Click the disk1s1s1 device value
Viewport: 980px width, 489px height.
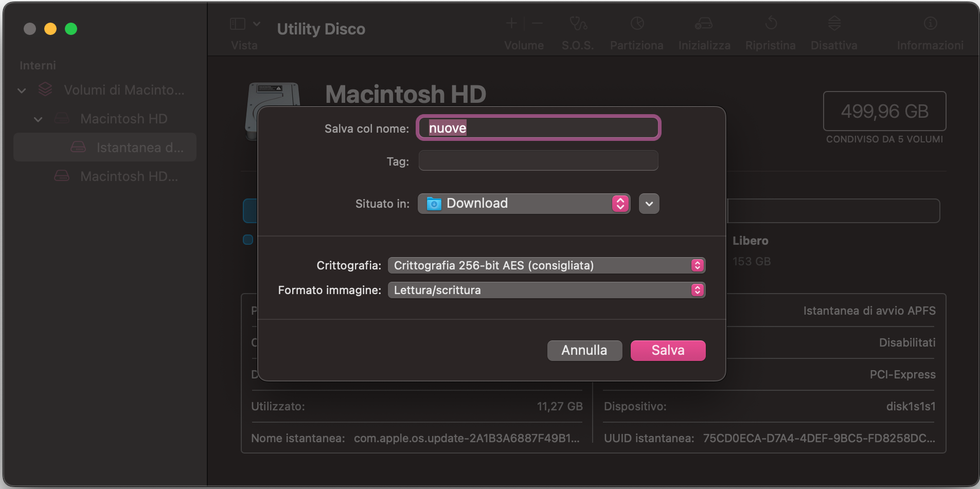[x=911, y=406]
